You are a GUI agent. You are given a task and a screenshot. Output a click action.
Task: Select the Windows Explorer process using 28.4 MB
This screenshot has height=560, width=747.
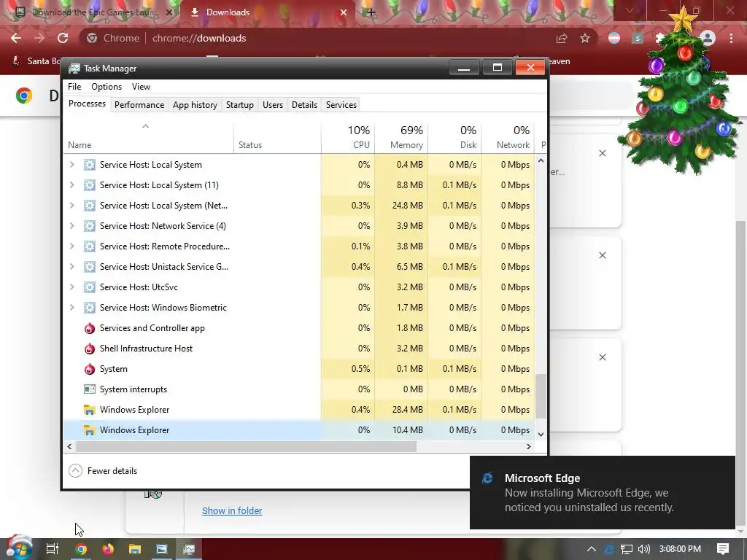tap(299, 410)
